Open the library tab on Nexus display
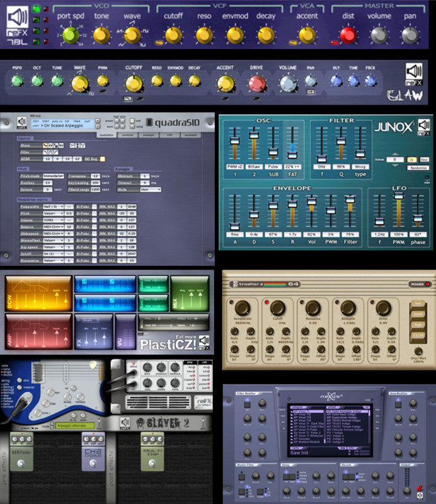The height and width of the screenshot is (504, 436). [283, 410]
